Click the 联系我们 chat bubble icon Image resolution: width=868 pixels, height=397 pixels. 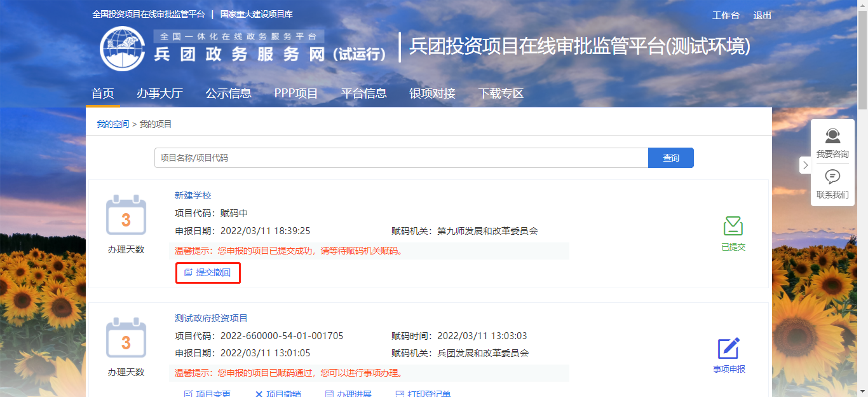click(x=832, y=176)
